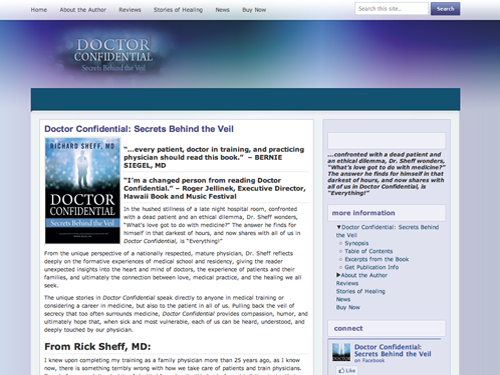Open Stories of Healing link in sidebar
This screenshot has width=500, height=375.
tap(361, 291)
